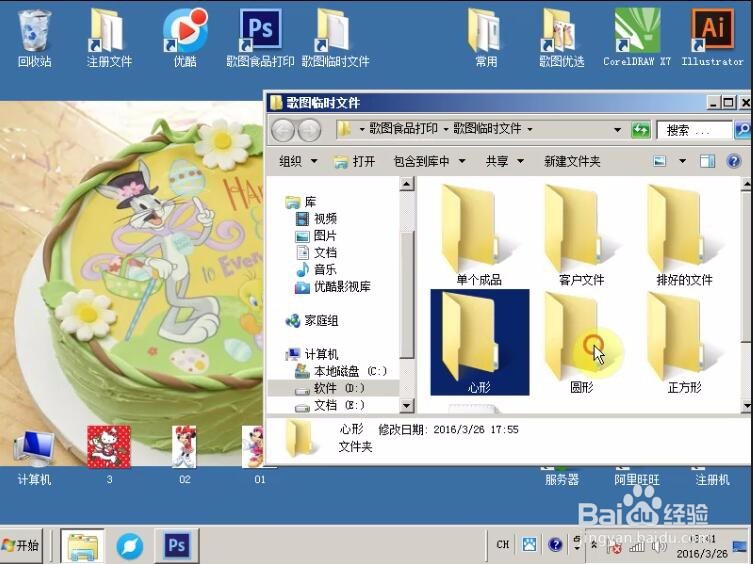Click the 打开 toolbar button
This screenshot has width=753, height=564.
(354, 161)
